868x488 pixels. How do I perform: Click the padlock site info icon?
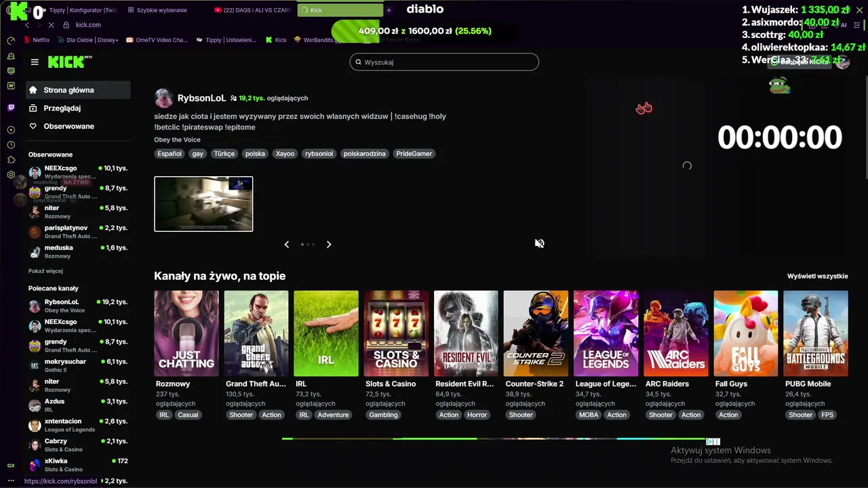pos(66,25)
